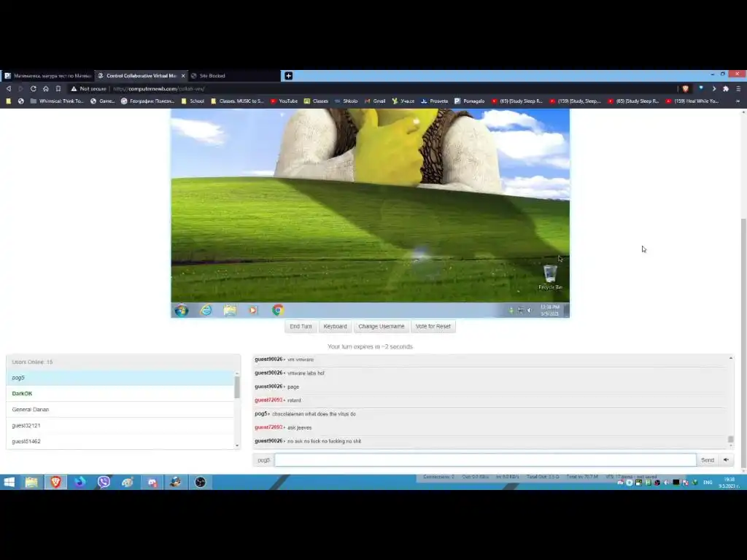
Task: Click the End Turn button
Action: pyautogui.click(x=301, y=326)
